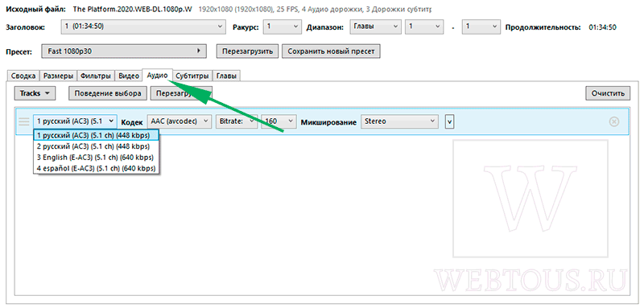
Task: Click the Сохранить новый пресет button
Action: point(331,51)
